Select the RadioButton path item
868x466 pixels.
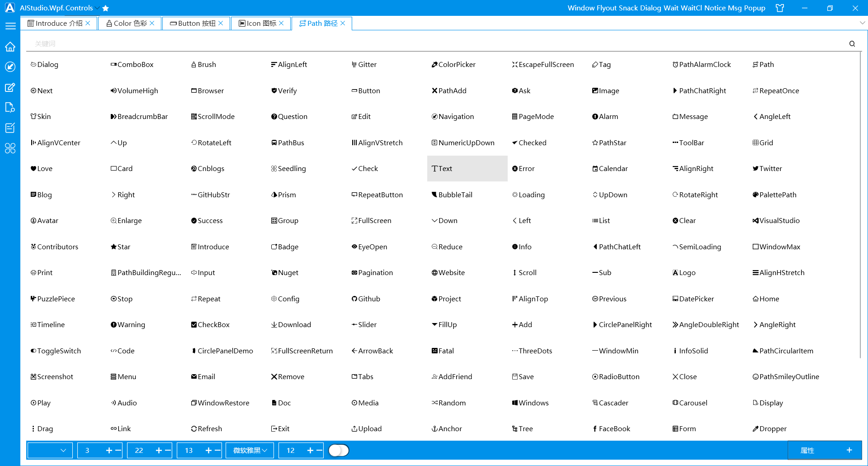[x=616, y=377]
